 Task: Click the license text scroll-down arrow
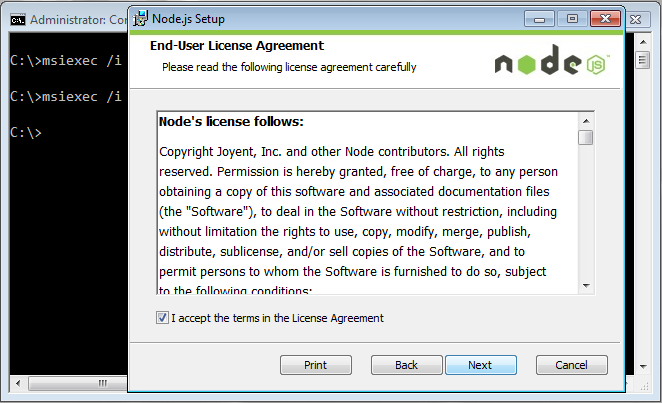pyautogui.click(x=586, y=286)
